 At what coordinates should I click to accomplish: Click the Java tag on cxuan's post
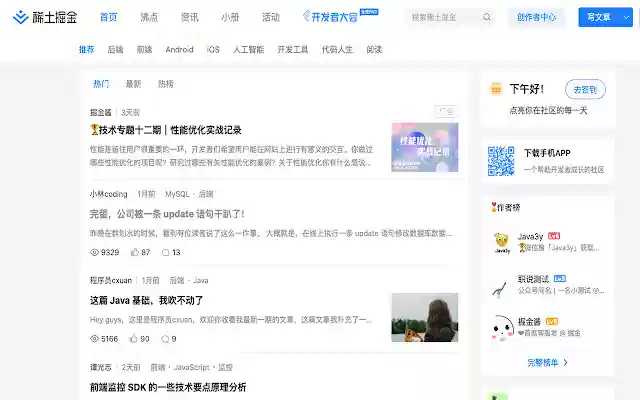tap(200, 280)
